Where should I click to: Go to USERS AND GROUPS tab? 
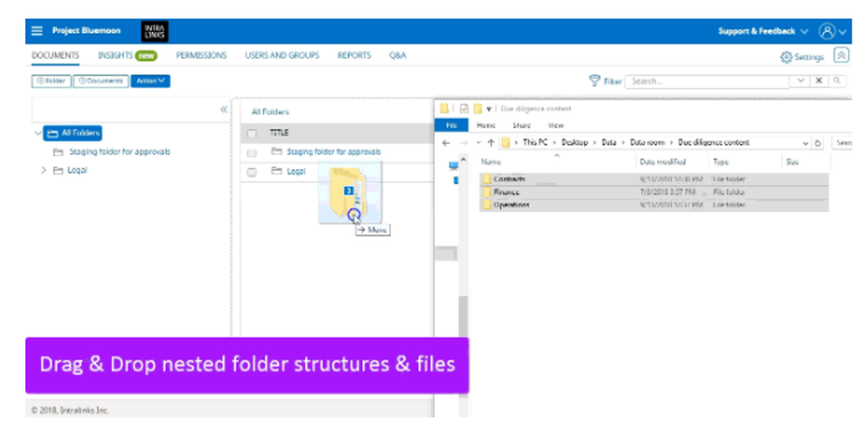282,56
